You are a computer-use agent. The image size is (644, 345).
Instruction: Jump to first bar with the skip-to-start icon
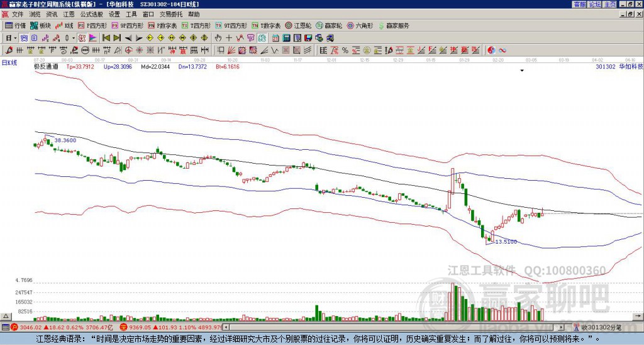click(x=106, y=38)
